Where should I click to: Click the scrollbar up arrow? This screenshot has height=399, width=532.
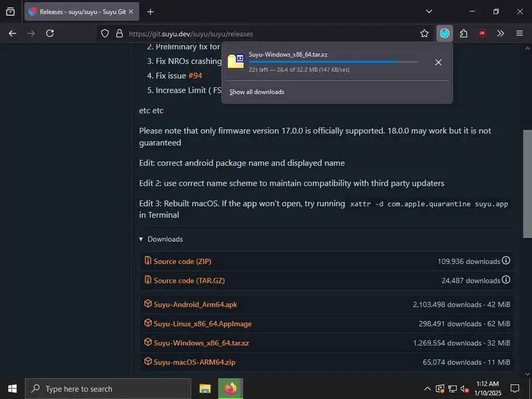tap(527, 48)
